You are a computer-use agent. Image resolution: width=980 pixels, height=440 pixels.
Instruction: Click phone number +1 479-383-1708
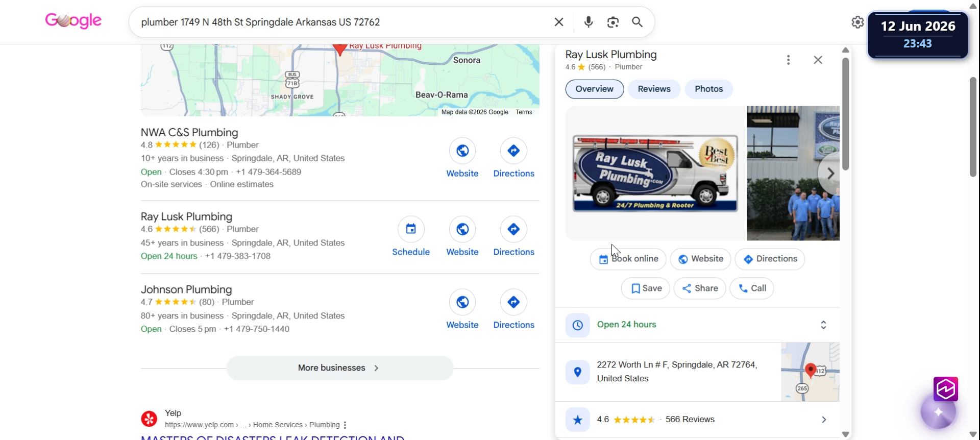tap(238, 256)
